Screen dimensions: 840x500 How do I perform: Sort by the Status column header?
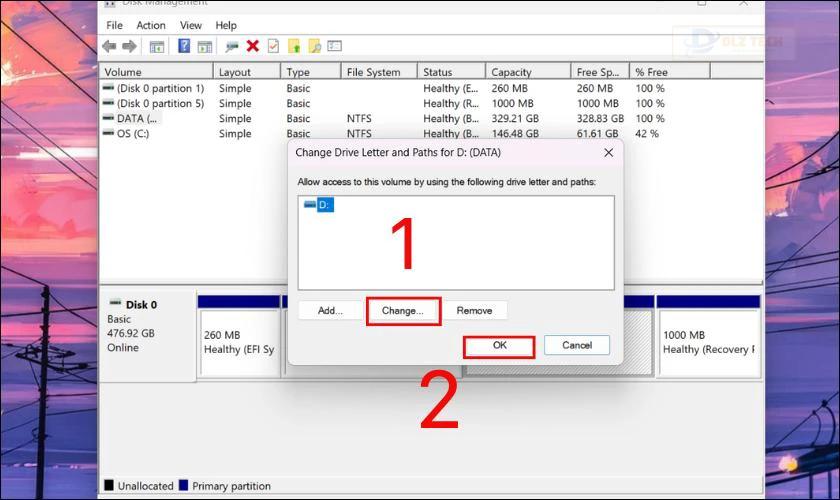451,72
